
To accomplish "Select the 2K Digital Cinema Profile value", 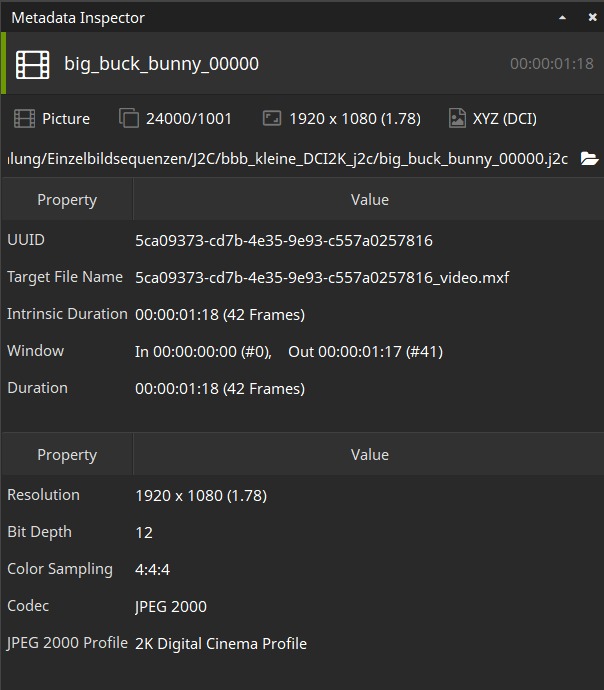I will (x=221, y=644).
